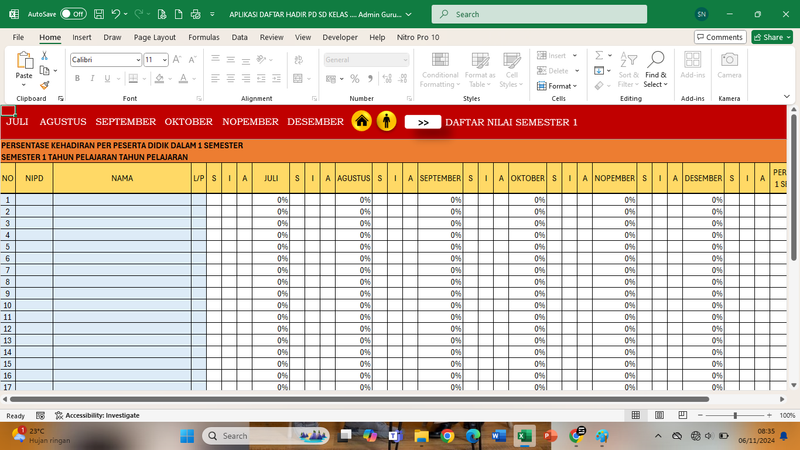
Task: Open the Windows Start menu
Action: (x=187, y=436)
